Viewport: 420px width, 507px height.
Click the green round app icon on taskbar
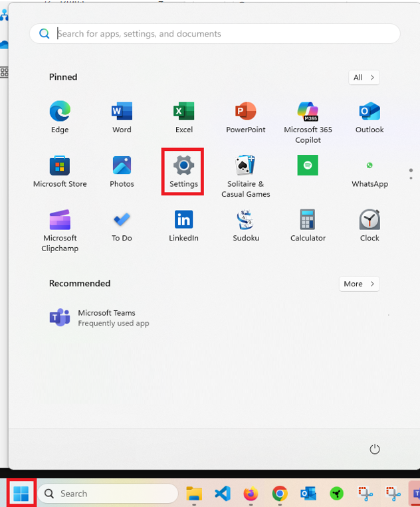(336, 494)
